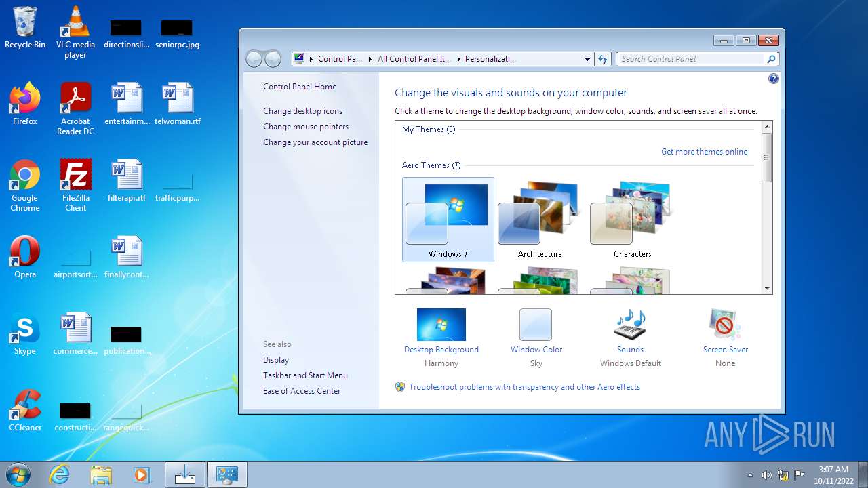The image size is (868, 488).
Task: Click the Control Panel taskbar button
Action: click(226, 474)
